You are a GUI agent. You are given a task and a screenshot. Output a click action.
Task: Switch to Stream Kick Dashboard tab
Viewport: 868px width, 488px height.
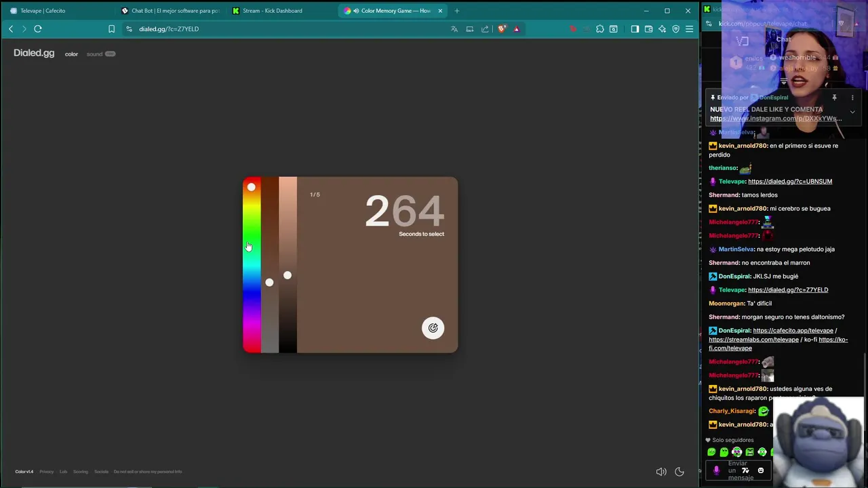pos(281,11)
